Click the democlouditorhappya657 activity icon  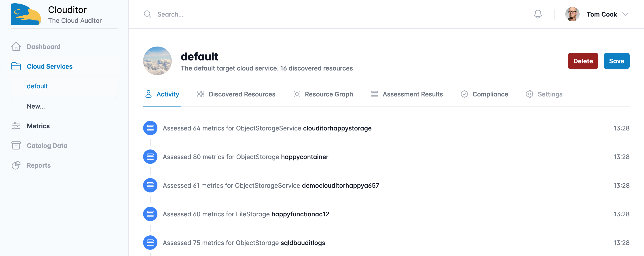150,185
